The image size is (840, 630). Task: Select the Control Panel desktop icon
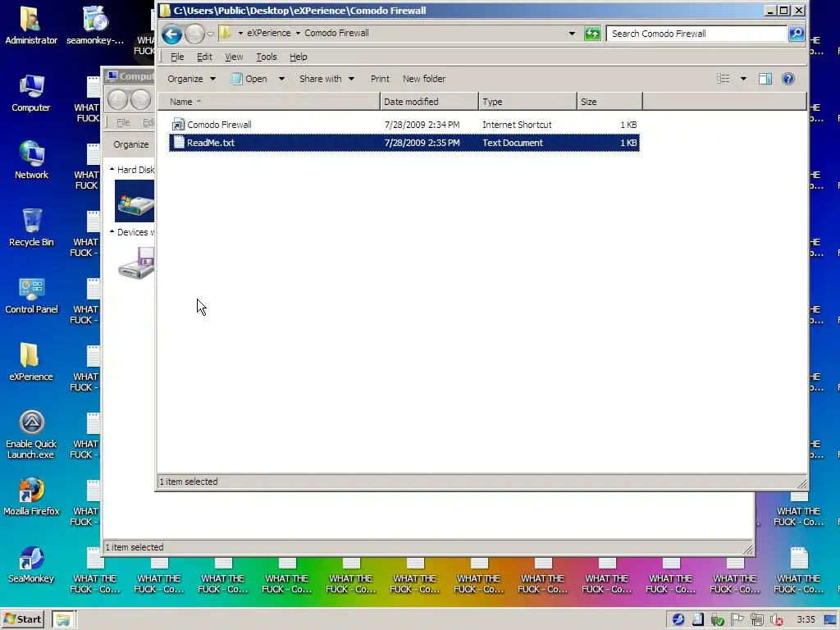point(31,295)
